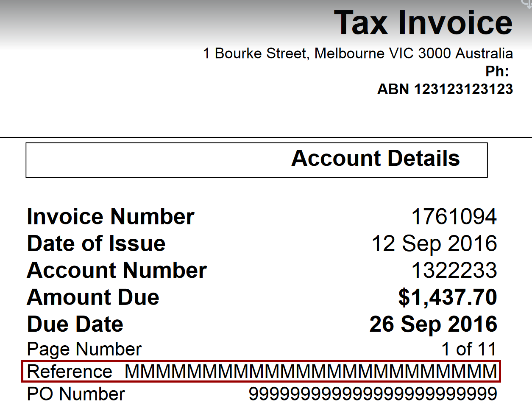The width and height of the screenshot is (532, 411).
Task: Click the Account Number label
Action: point(117,271)
